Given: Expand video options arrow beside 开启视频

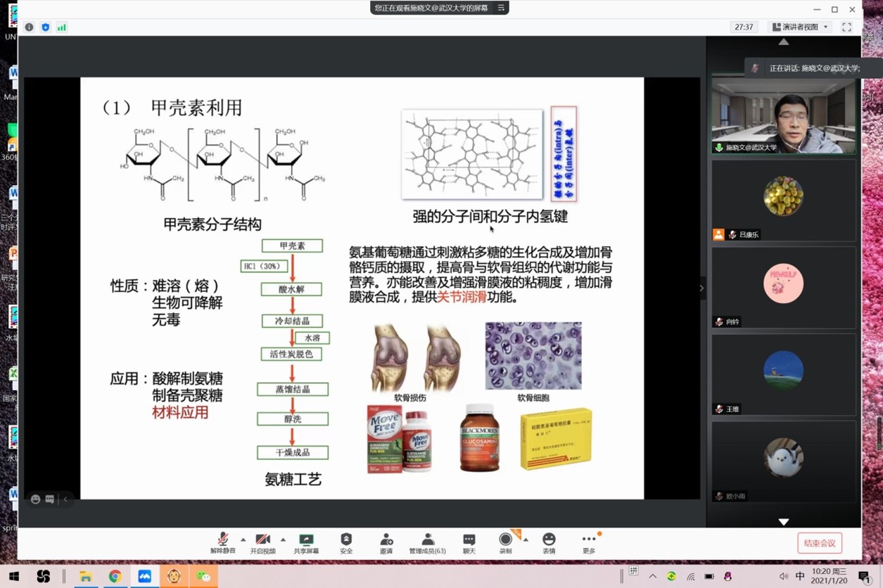Looking at the screenshot, I should pyautogui.click(x=284, y=539).
